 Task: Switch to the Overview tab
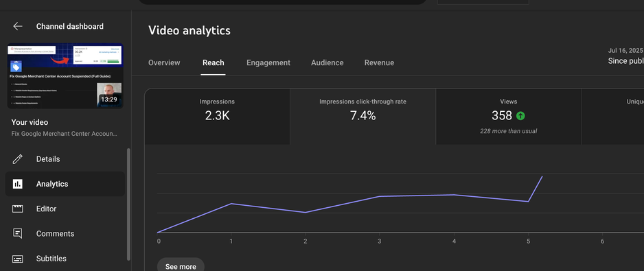(x=164, y=63)
